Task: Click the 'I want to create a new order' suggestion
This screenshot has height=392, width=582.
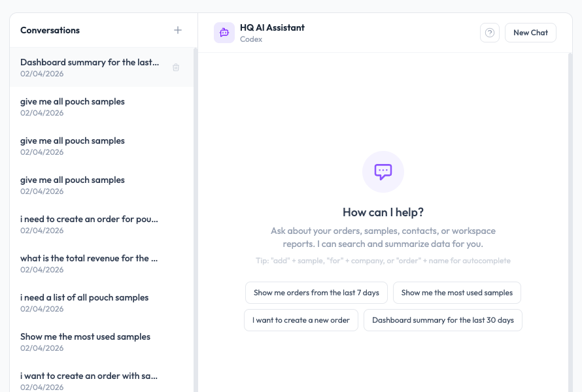Action: [x=301, y=320]
